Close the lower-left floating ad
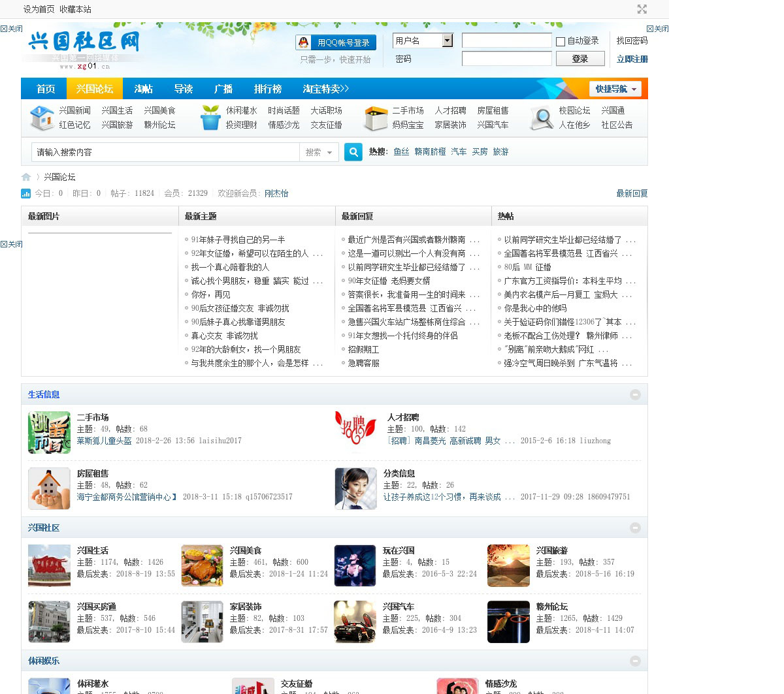Viewport: 784px width, 694px height. click(11, 244)
